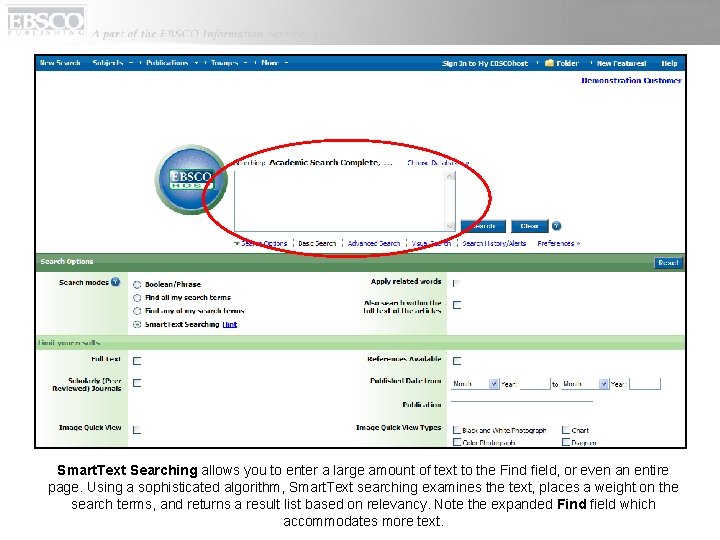The height and width of the screenshot is (540, 720).
Task: Select Find all my search terms
Action: pyautogui.click(x=137, y=298)
